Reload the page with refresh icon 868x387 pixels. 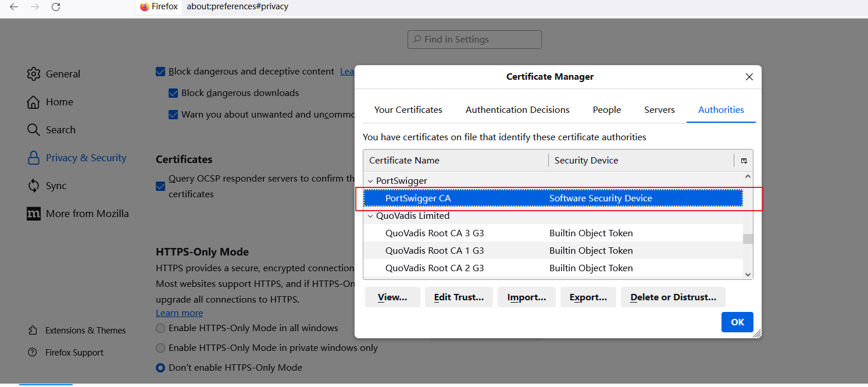click(x=56, y=7)
